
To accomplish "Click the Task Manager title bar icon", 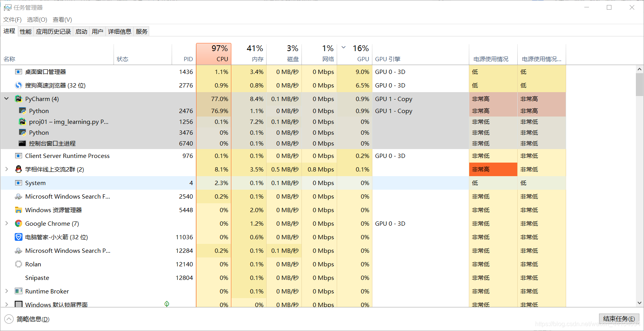I will tap(7, 7).
